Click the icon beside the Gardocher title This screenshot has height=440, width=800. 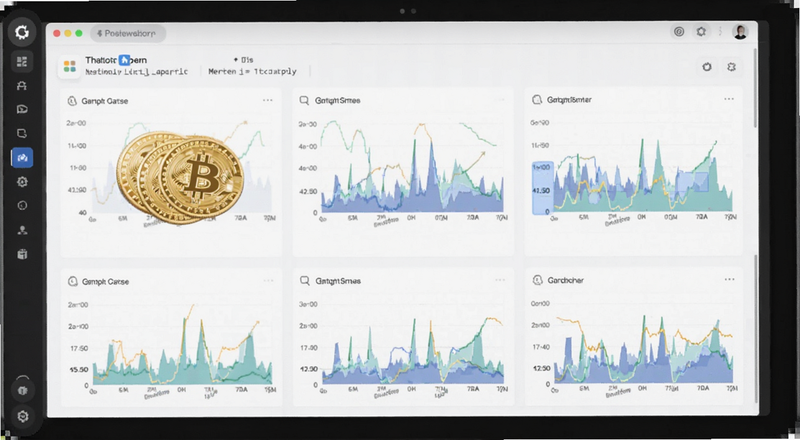point(537,280)
